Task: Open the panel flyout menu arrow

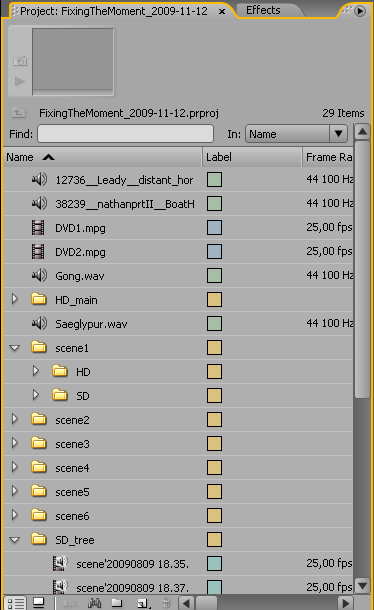Action: click(x=360, y=11)
